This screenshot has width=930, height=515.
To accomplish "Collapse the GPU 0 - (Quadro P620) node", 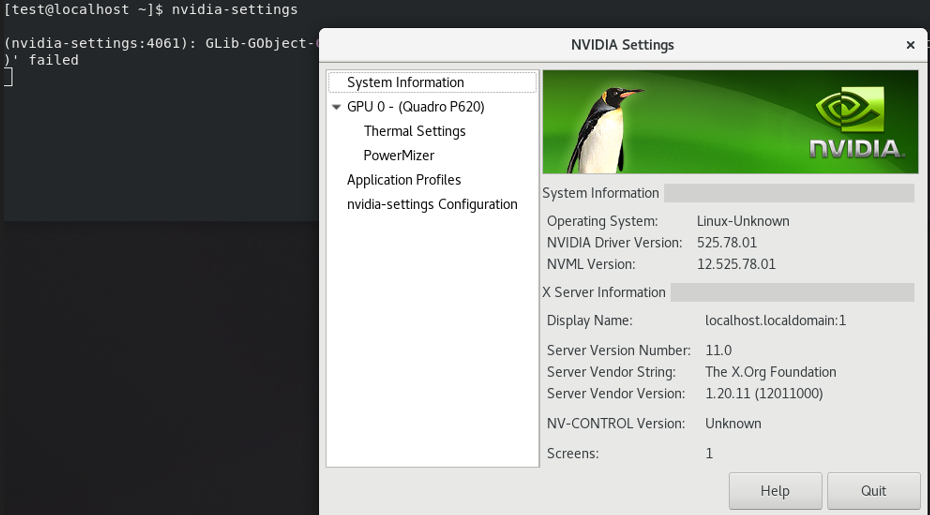I will (x=336, y=107).
